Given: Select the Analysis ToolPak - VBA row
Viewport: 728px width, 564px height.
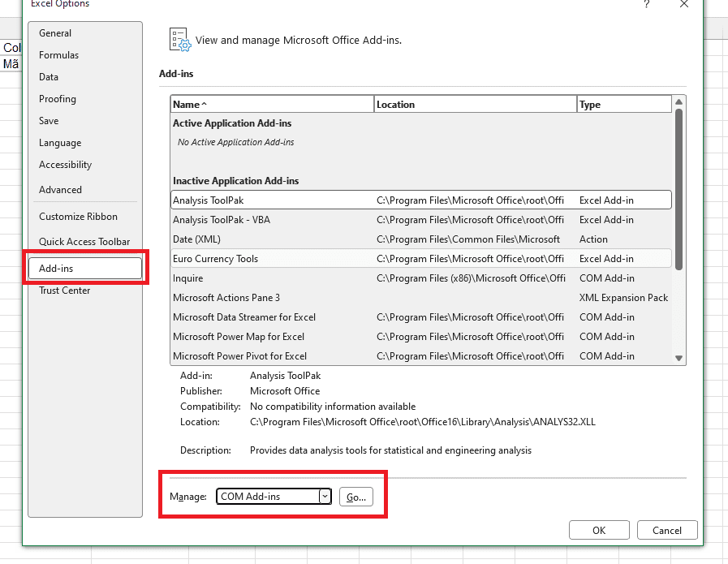Looking at the screenshot, I should [421, 220].
